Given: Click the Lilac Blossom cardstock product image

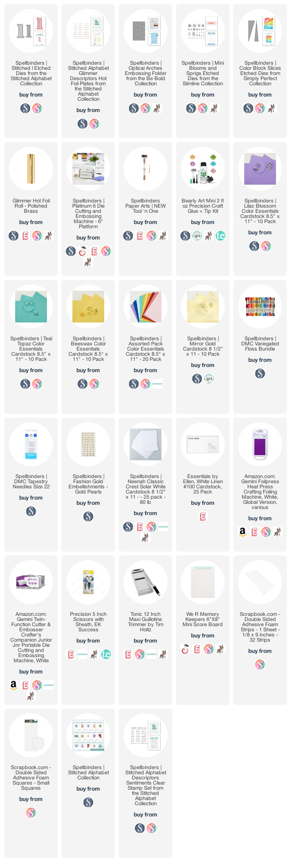Looking at the screenshot, I should click(260, 169).
